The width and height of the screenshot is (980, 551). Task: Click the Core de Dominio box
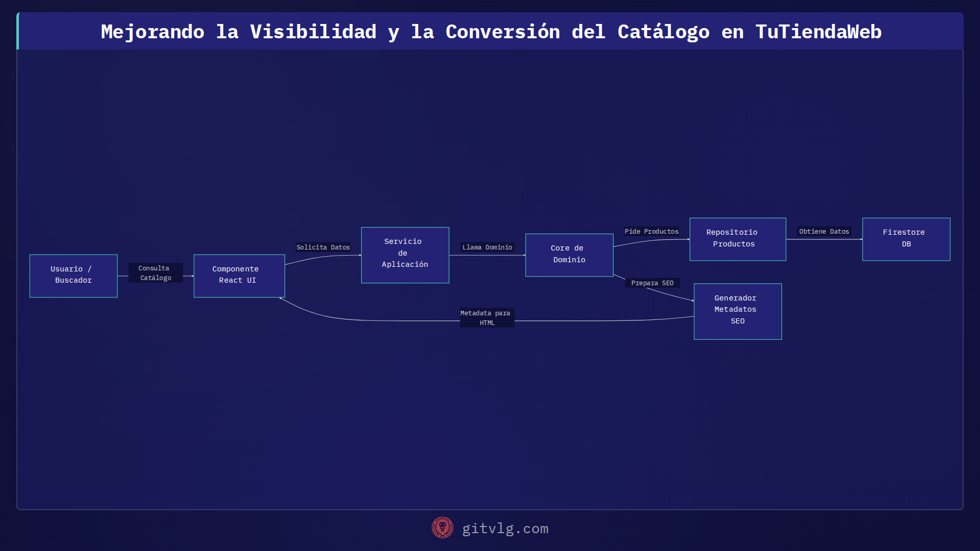(x=569, y=255)
